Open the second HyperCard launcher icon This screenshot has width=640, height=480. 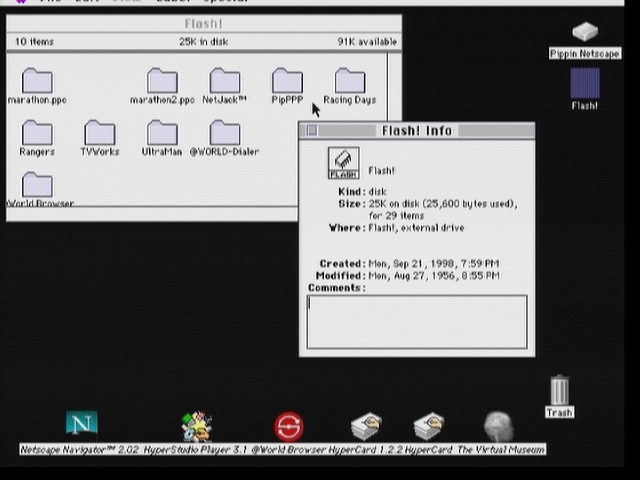pyautogui.click(x=429, y=426)
